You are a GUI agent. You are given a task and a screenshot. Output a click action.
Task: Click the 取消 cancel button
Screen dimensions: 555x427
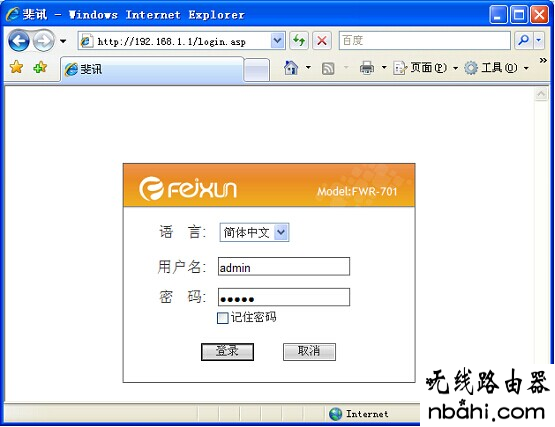point(309,352)
